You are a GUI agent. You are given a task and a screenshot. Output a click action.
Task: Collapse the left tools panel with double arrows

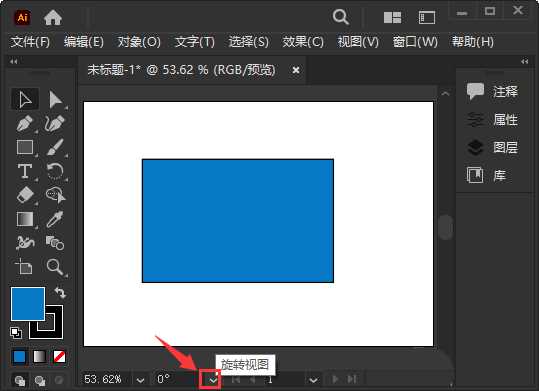coord(14,61)
